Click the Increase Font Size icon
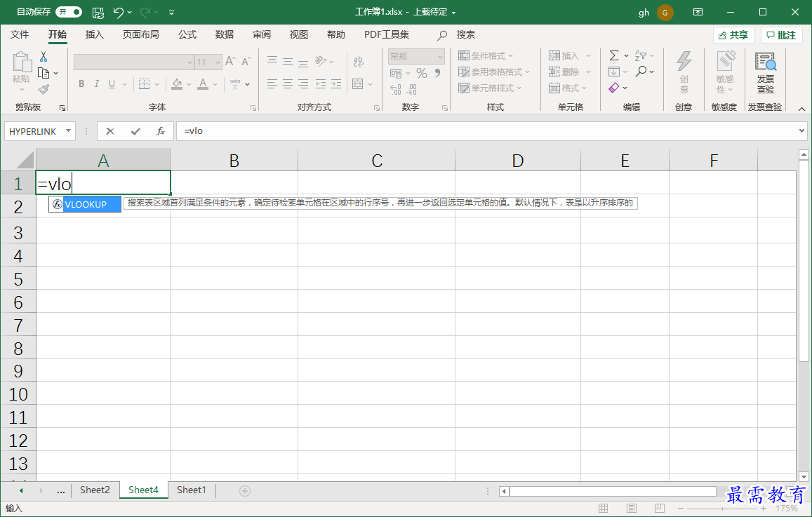 tap(230, 62)
